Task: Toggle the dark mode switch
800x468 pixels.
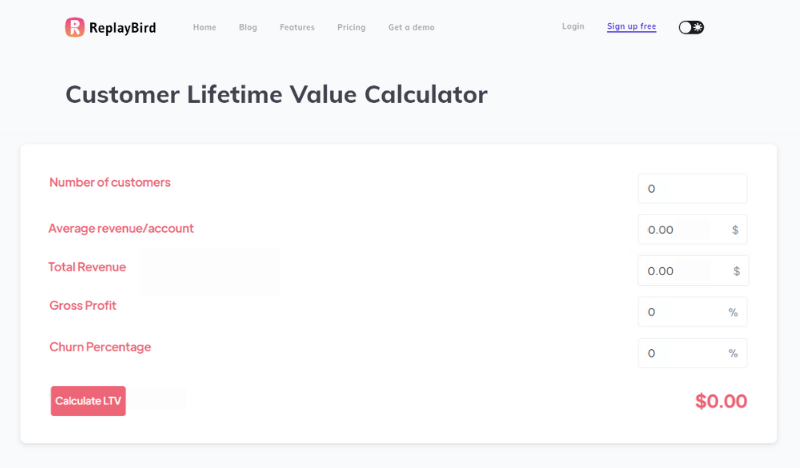Action: 691,27
